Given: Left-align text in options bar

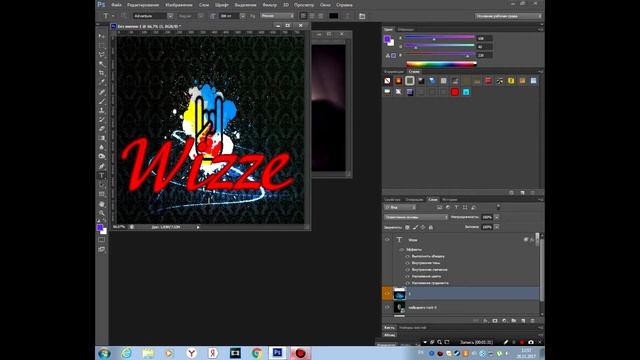Looking at the screenshot, I should click(303, 16).
